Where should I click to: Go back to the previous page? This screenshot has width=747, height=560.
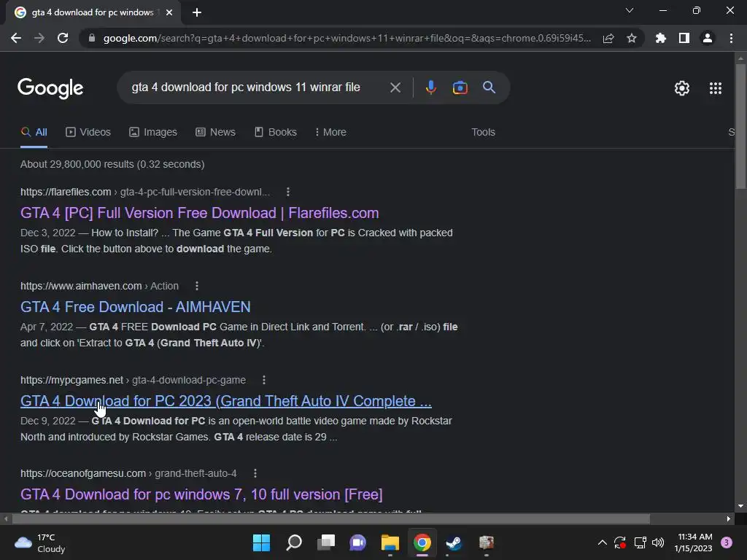16,38
